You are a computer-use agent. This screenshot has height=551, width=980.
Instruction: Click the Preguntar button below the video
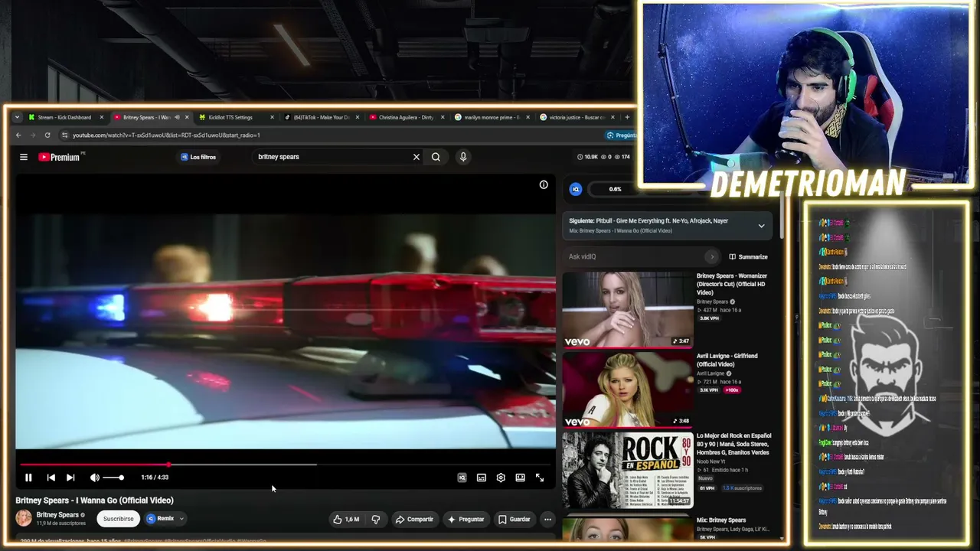465,519
